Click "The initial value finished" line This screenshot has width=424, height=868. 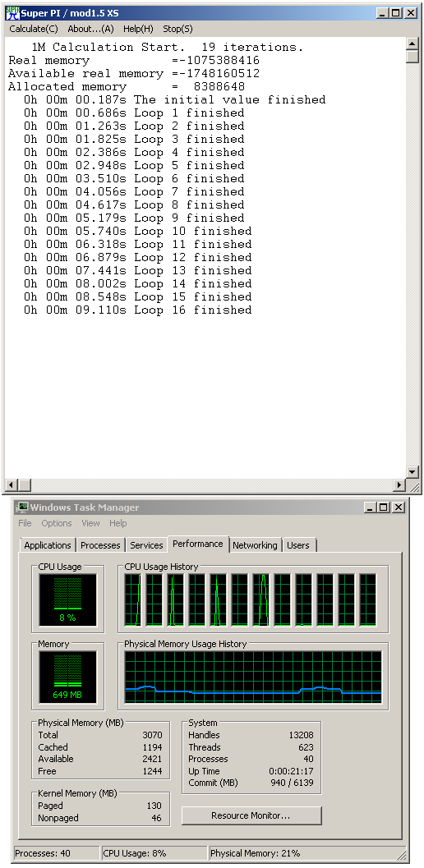tap(174, 99)
